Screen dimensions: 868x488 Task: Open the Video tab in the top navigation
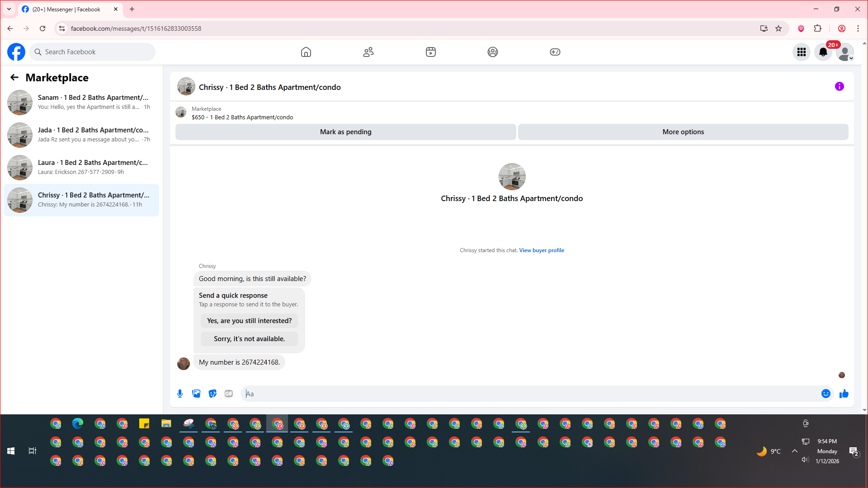coord(430,52)
